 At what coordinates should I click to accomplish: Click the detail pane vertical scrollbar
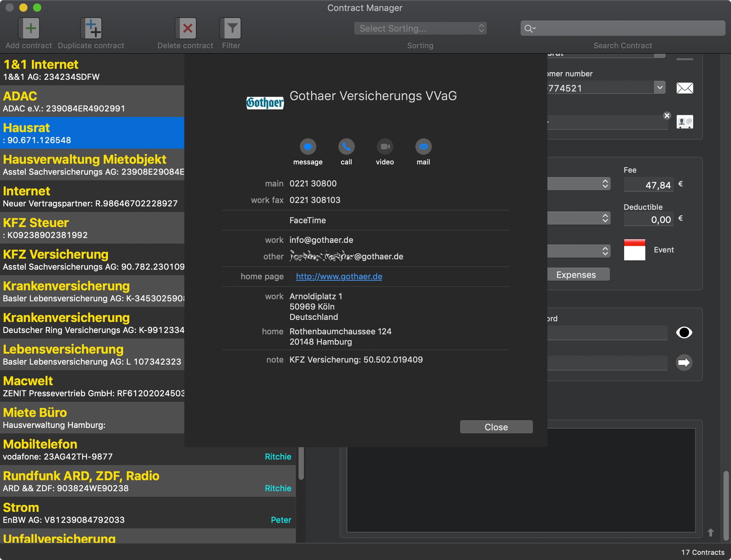tap(726, 506)
